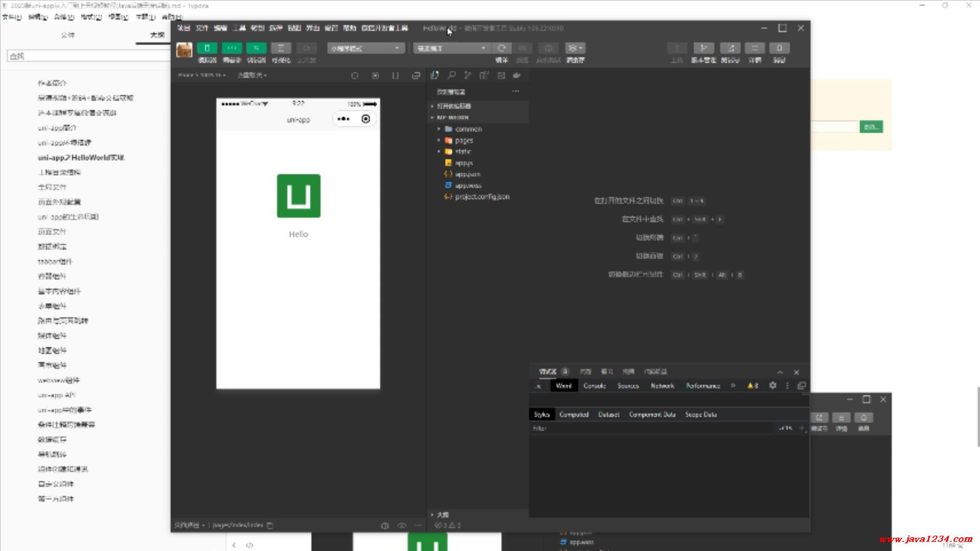This screenshot has height=551, width=980.
Task: Click the 上传 upload icon
Action: (677, 48)
